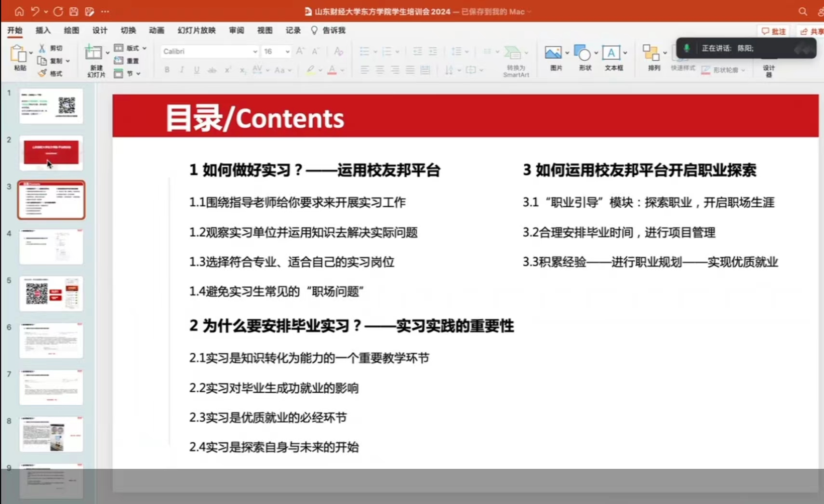Toggle underline text formatting

(x=197, y=70)
